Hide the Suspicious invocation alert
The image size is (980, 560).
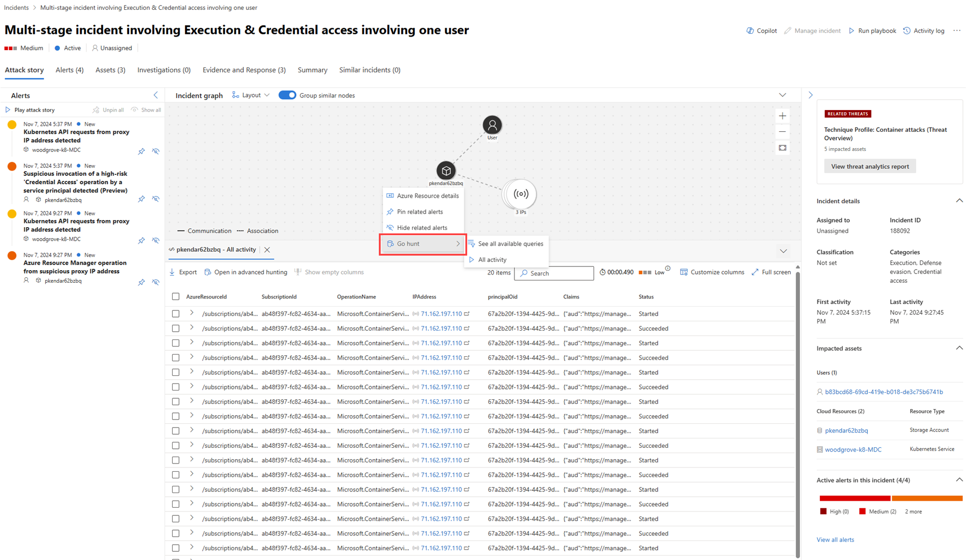click(x=156, y=199)
